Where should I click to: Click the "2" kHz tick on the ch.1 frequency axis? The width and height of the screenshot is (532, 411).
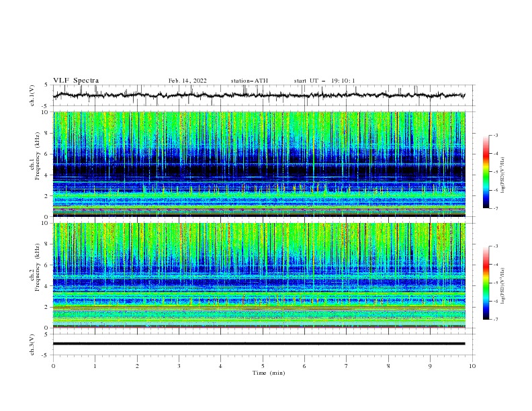pos(48,195)
